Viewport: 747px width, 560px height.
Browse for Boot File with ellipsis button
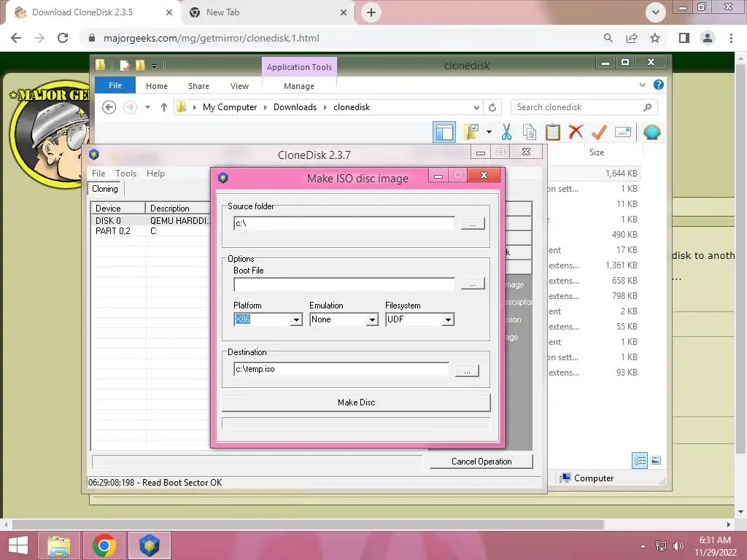(473, 284)
